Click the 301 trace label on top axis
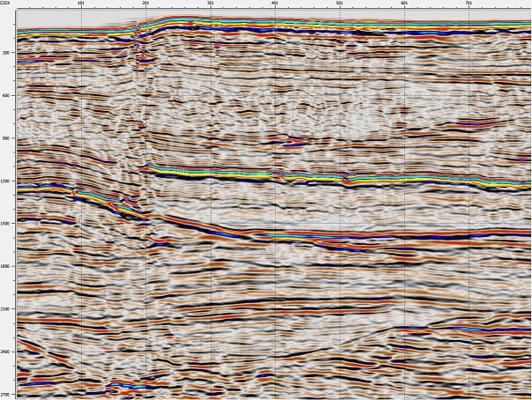 click(211, 4)
